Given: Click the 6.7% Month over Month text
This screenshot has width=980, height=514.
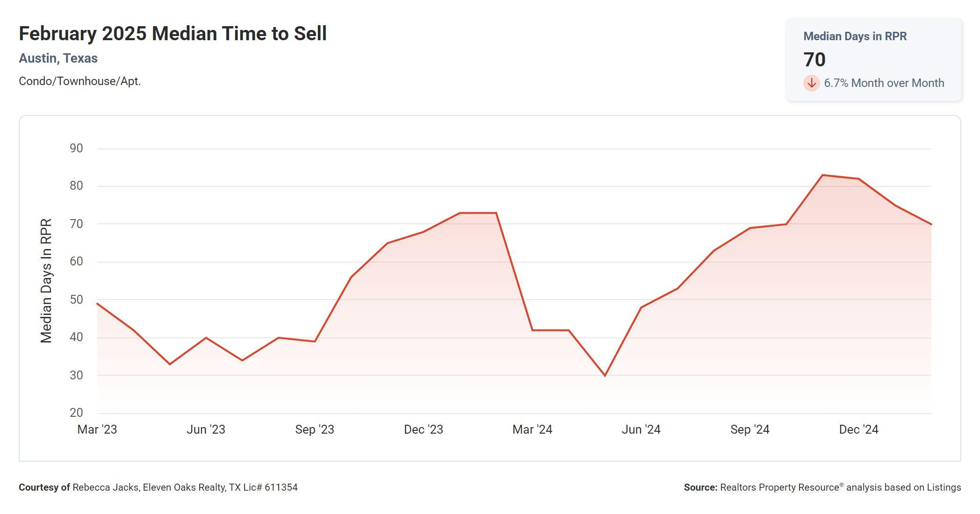Looking at the screenshot, I should (x=884, y=83).
